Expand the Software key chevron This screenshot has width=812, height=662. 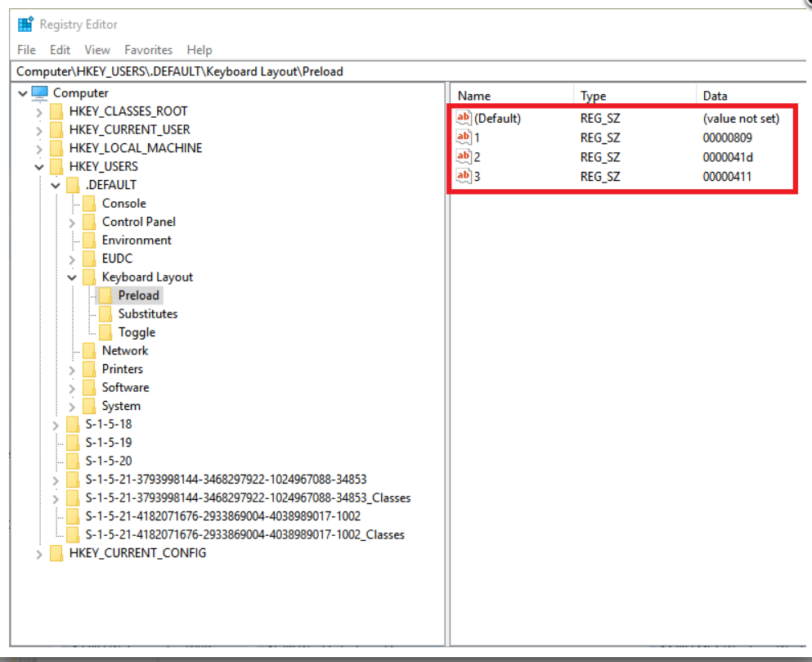coord(72,389)
